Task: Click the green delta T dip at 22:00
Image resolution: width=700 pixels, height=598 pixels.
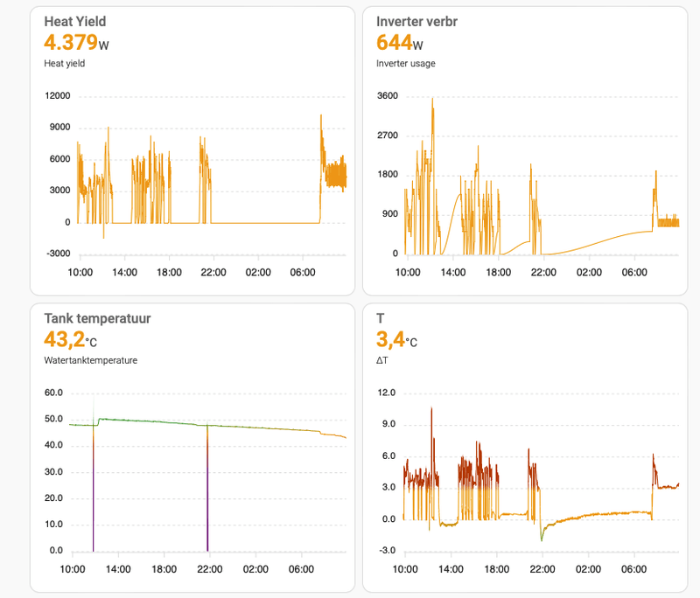Action: [542, 533]
